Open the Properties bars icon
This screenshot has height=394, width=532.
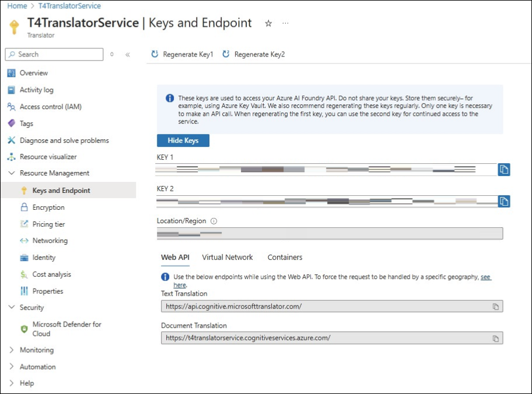pyautogui.click(x=24, y=291)
